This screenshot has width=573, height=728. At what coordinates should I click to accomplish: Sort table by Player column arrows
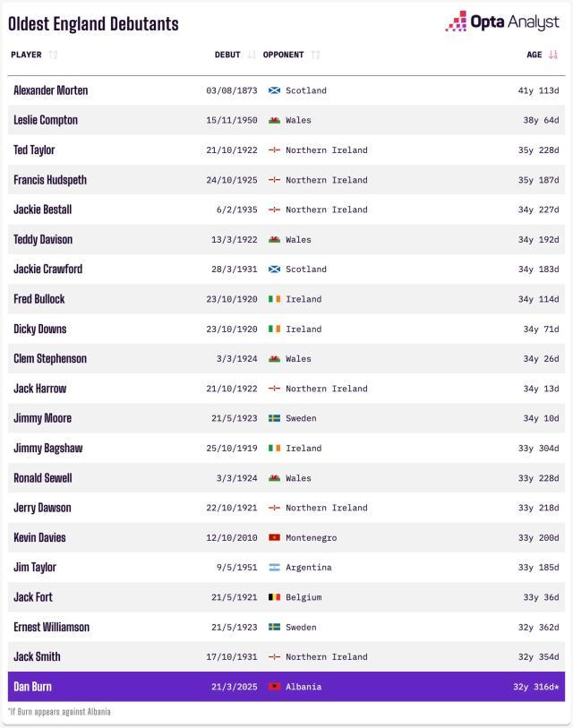click(54, 55)
